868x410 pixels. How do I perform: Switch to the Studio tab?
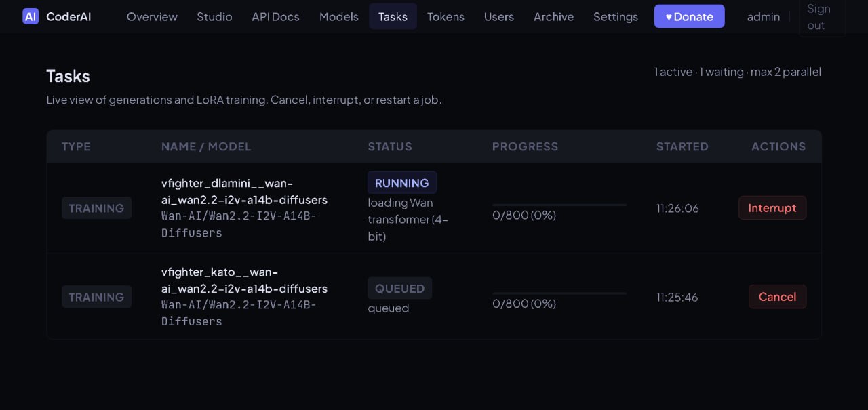[x=214, y=16]
